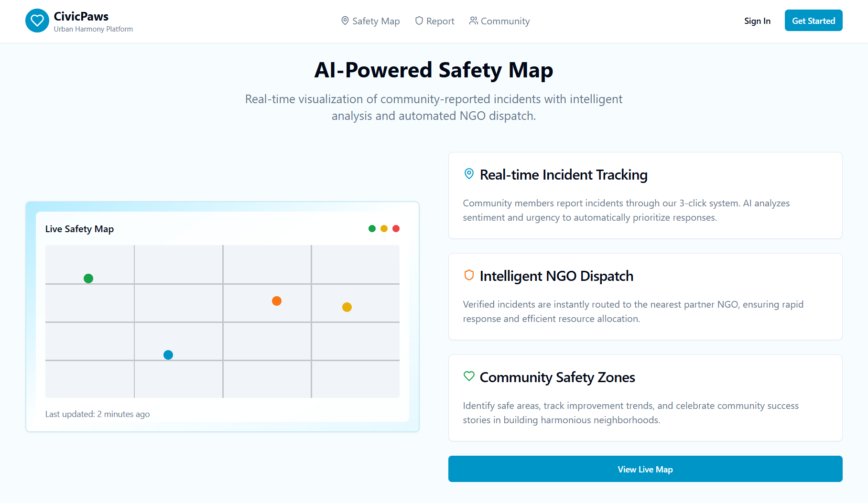Click the green heart icon by Community Safety Zones
This screenshot has height=503, width=868.
[x=469, y=376]
